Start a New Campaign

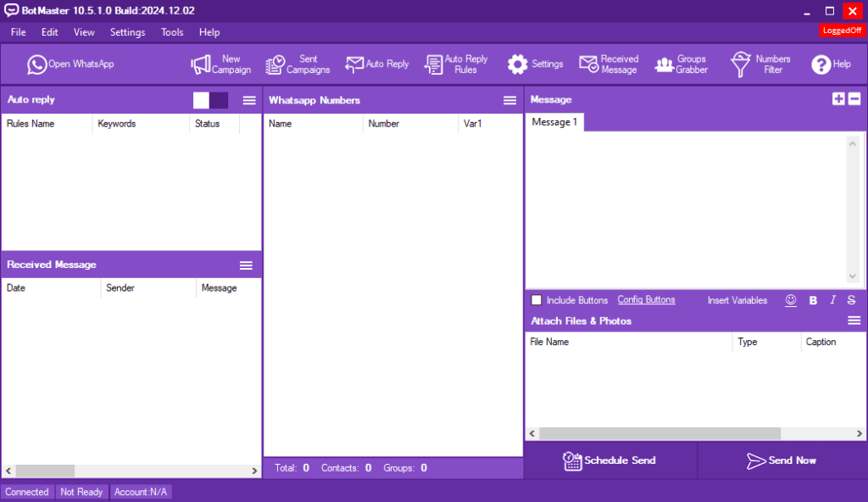(221, 64)
